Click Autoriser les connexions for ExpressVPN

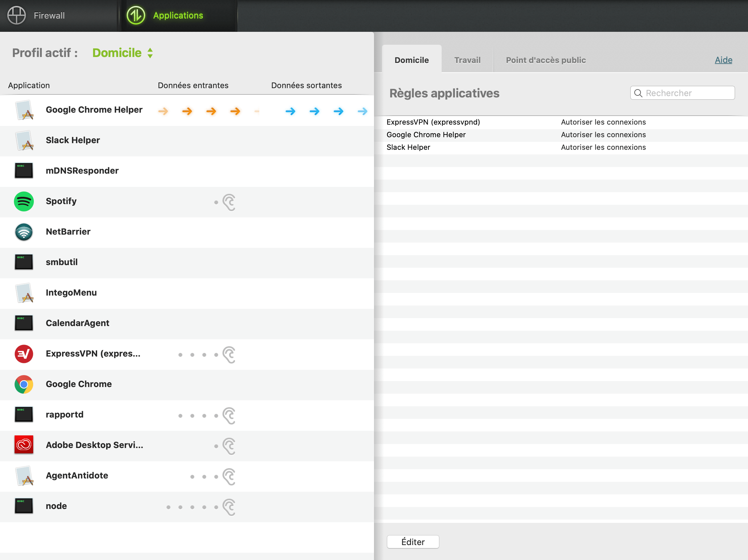[603, 122]
